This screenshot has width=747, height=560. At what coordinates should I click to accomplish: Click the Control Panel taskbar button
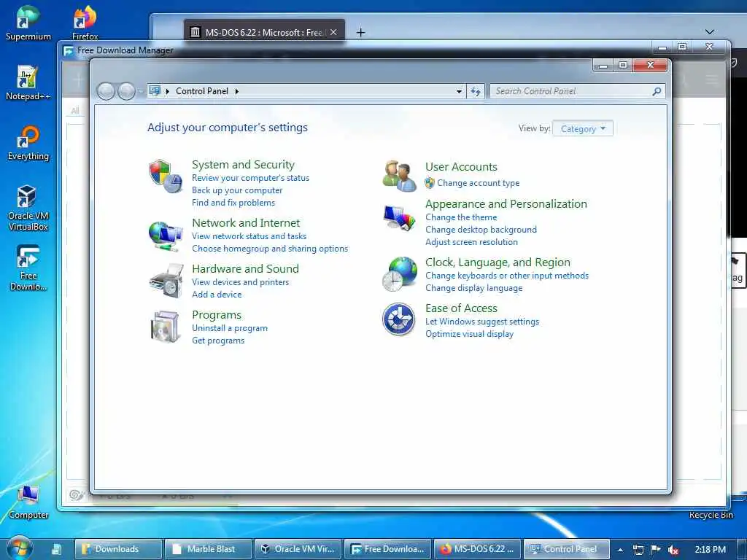(x=566, y=549)
